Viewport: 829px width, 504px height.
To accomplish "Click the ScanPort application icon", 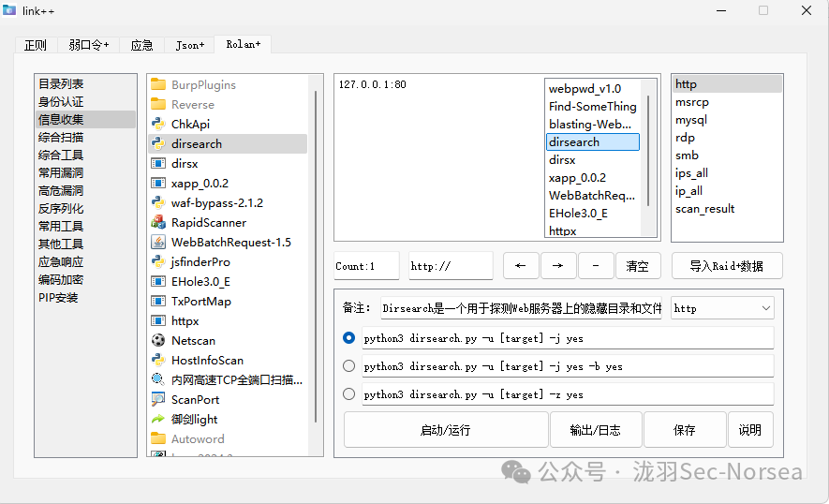I will click(158, 400).
